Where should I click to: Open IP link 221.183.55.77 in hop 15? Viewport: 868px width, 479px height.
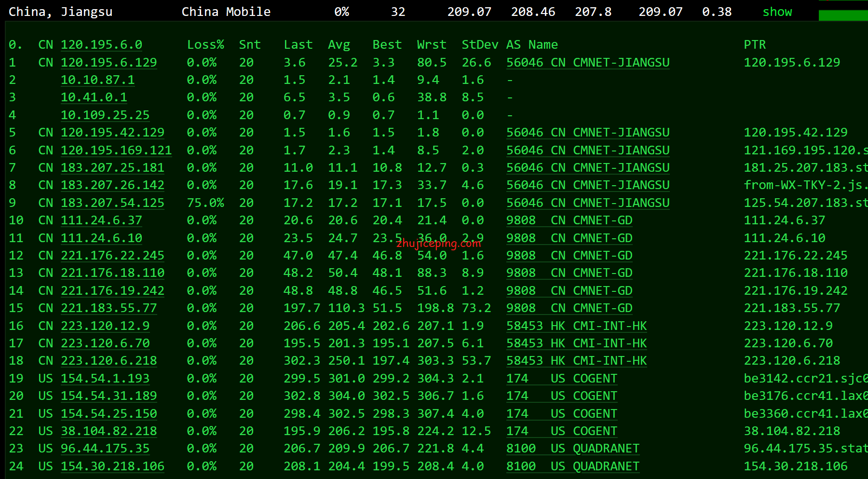point(109,308)
